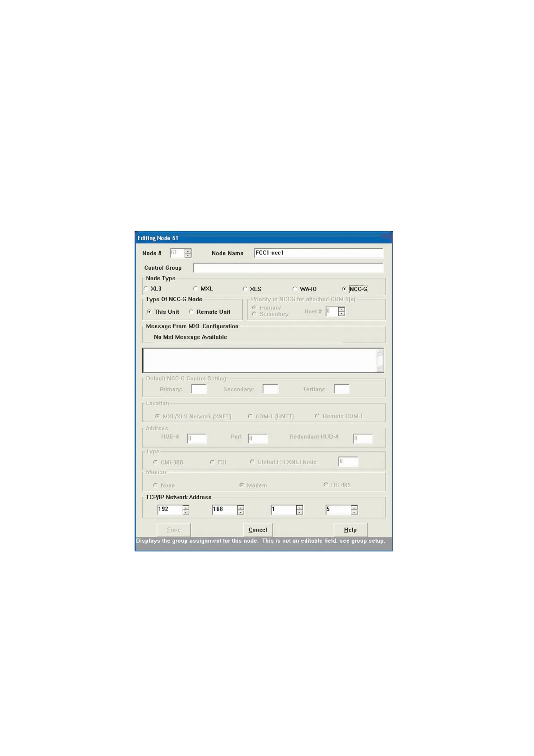534x756 pixels.
Task: Click the Global FSI-XNETNode number field
Action: (x=348, y=462)
